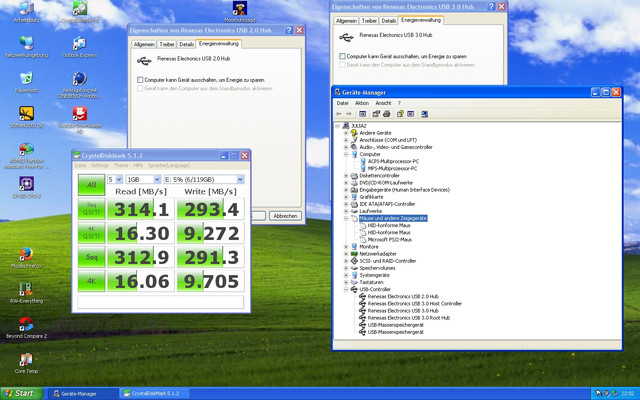Expand Audio-, Video- und Gamecontroller node
This screenshot has width=640, height=400.
(346, 147)
